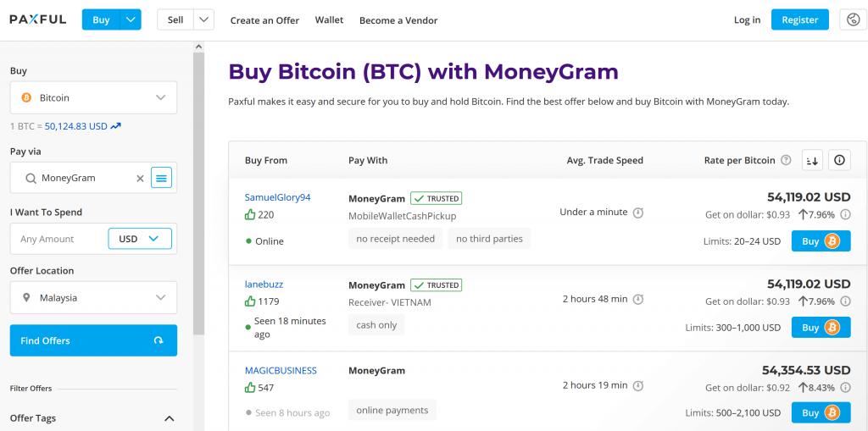Click thumbs-up icon for lanebuzz

(x=250, y=301)
